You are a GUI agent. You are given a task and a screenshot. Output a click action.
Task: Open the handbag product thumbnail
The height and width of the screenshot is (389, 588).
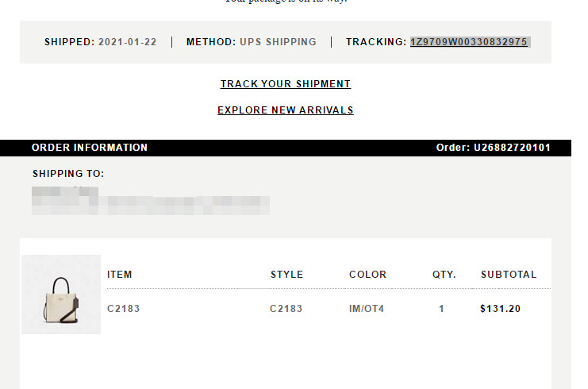[61, 295]
